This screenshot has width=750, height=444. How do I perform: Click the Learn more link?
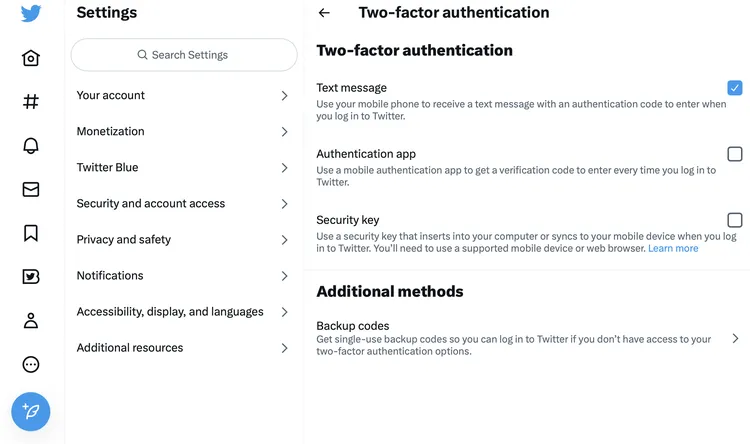tap(673, 248)
